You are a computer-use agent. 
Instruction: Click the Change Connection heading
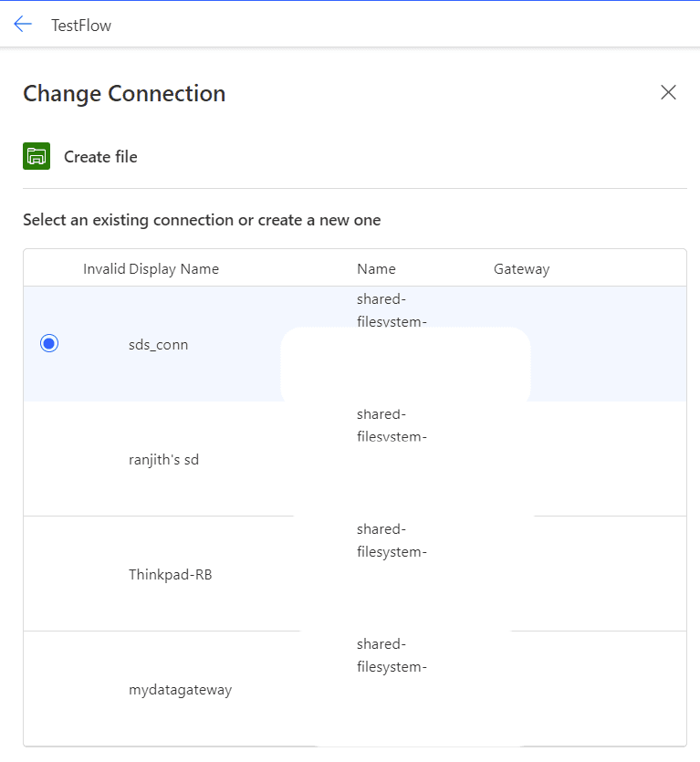[x=124, y=94]
